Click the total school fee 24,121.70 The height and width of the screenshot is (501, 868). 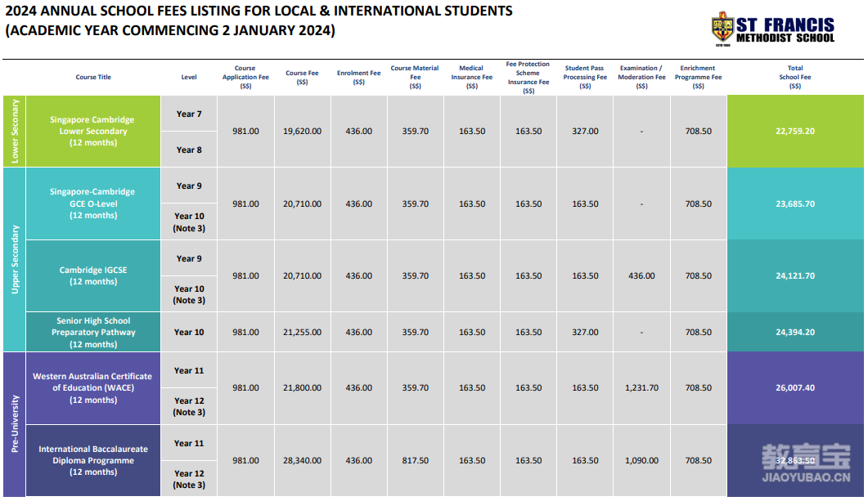(x=795, y=275)
